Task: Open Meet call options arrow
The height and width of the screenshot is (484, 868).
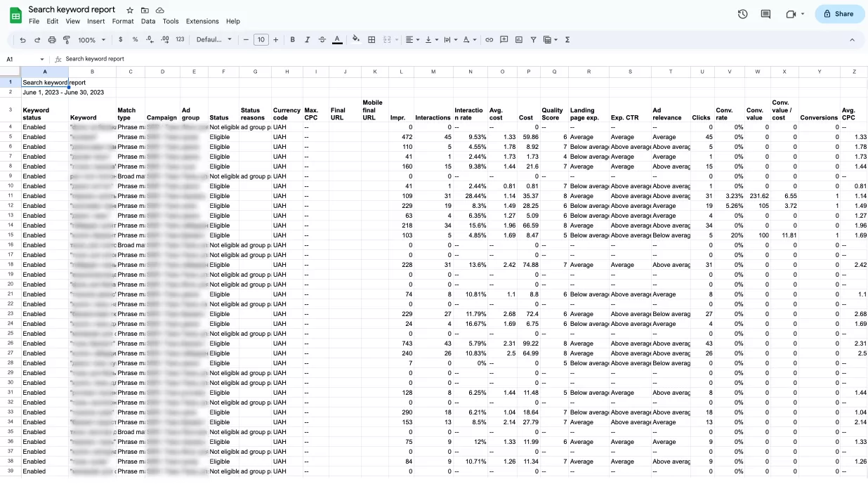Action: tap(803, 14)
